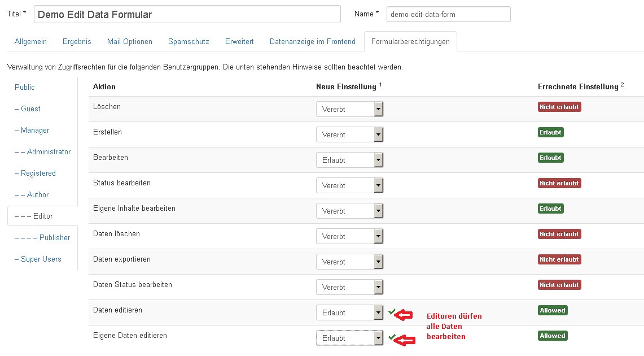Click green checkmark beside Daten editieren

pos(392,311)
